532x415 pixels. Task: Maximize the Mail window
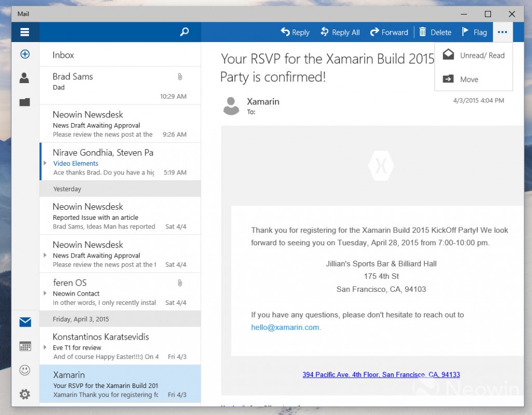[488, 14]
